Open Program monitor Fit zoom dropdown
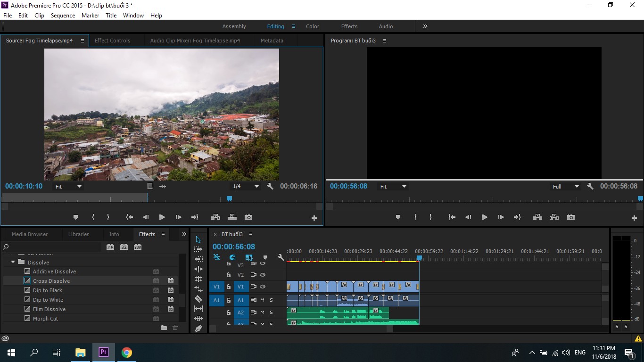The image size is (644, 362). click(393, 187)
